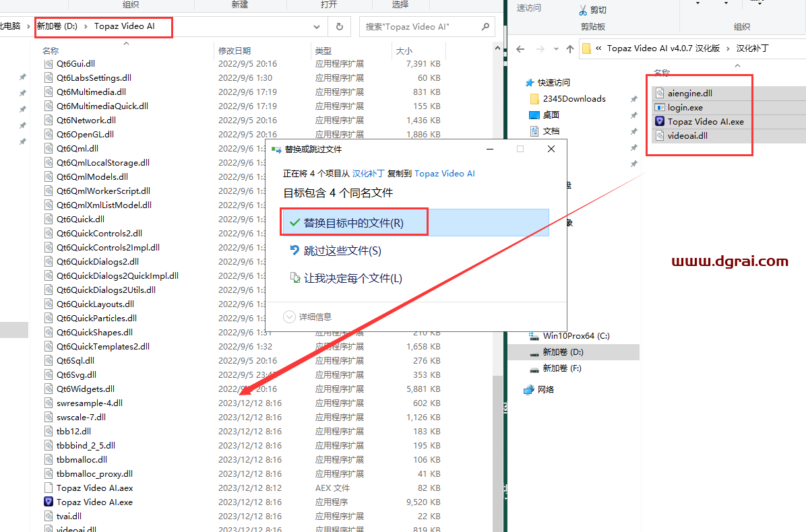This screenshot has height=532, width=806.
Task: Open Win10Prox64 (C:) drive
Action: [576, 336]
